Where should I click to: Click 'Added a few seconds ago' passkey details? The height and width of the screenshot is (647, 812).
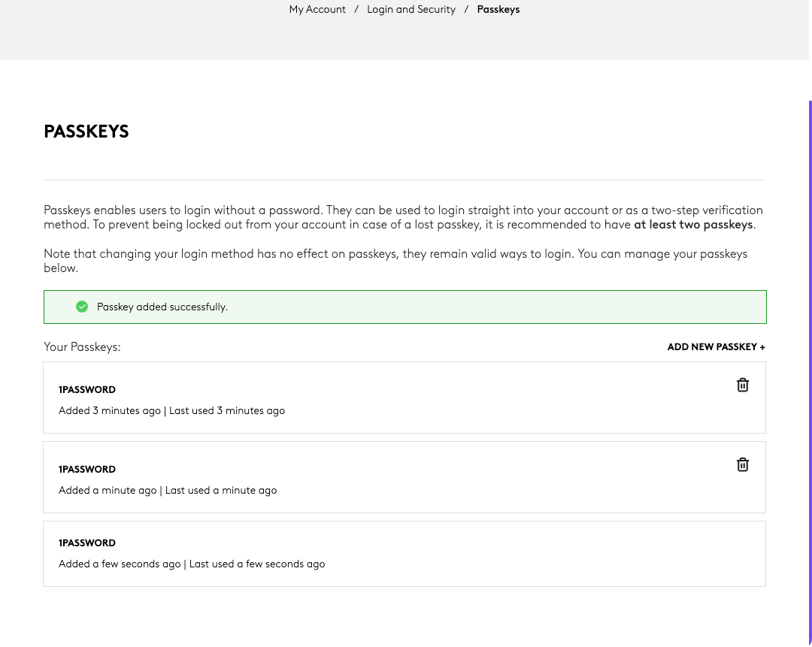(x=192, y=564)
